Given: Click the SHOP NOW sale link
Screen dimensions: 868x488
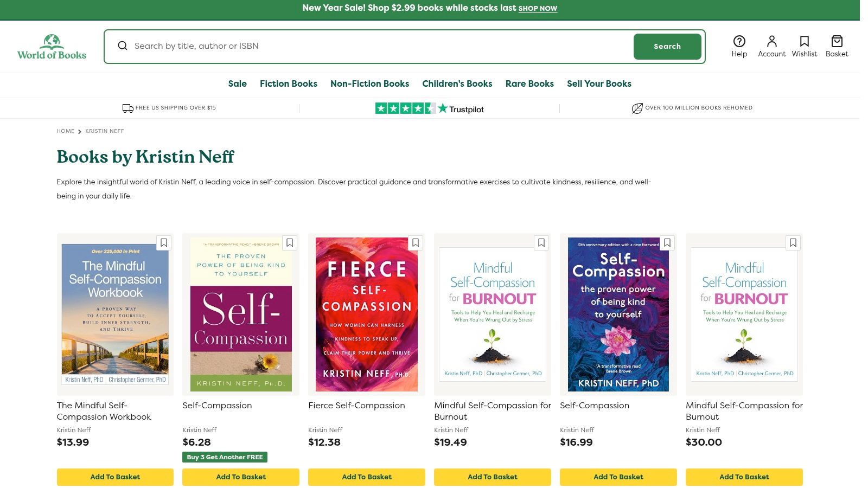Looking at the screenshot, I should pos(538,9).
